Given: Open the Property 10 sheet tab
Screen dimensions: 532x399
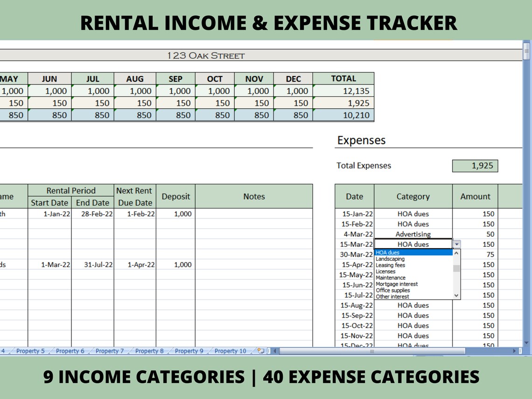Looking at the screenshot, I should (x=230, y=350).
